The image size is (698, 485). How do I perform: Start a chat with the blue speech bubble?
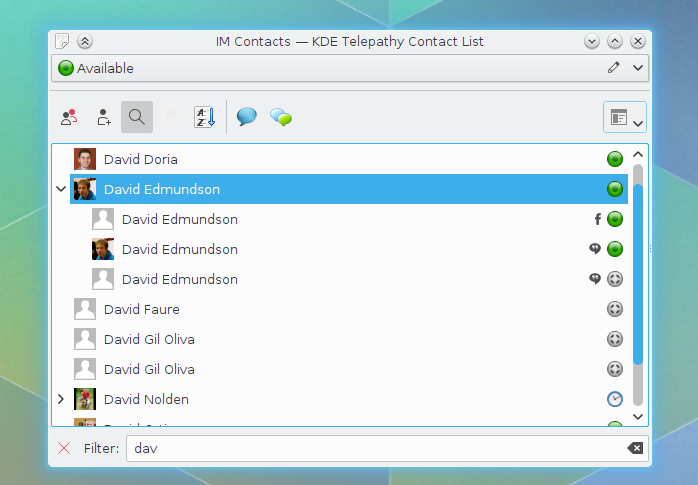(246, 117)
